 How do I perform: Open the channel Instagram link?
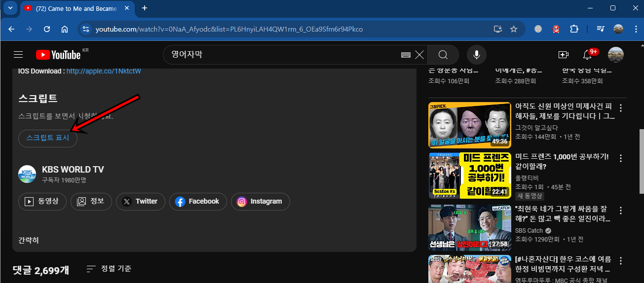point(260,201)
